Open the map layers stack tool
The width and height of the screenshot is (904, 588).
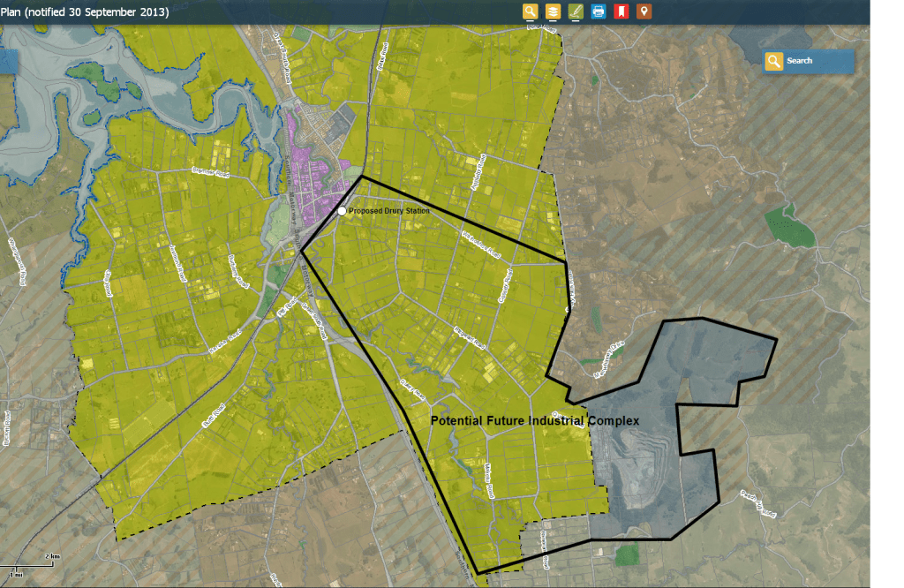[x=553, y=11]
